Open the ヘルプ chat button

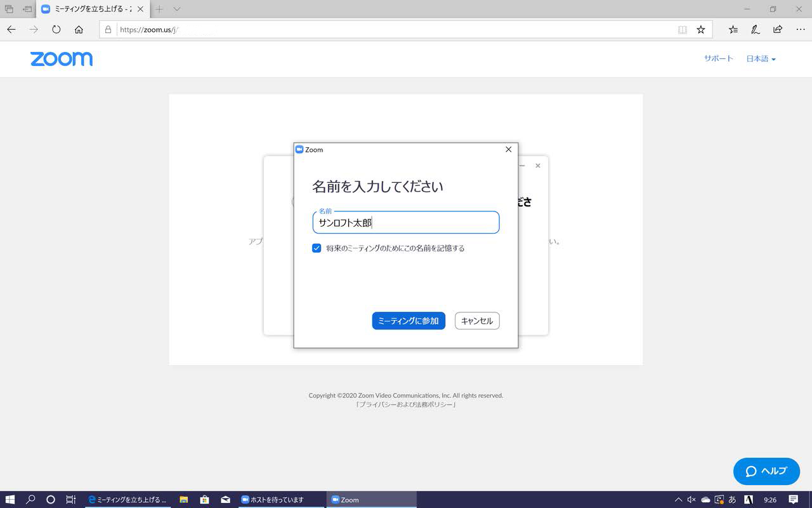tap(766, 471)
